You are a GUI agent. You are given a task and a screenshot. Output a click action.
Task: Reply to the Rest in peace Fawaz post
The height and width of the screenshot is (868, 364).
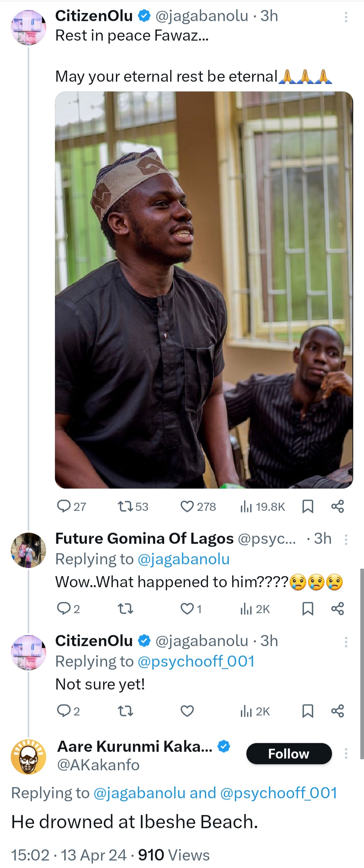64,506
